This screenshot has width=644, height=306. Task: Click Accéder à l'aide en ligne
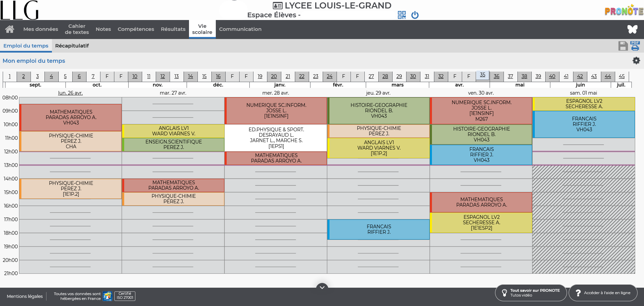pos(603,293)
